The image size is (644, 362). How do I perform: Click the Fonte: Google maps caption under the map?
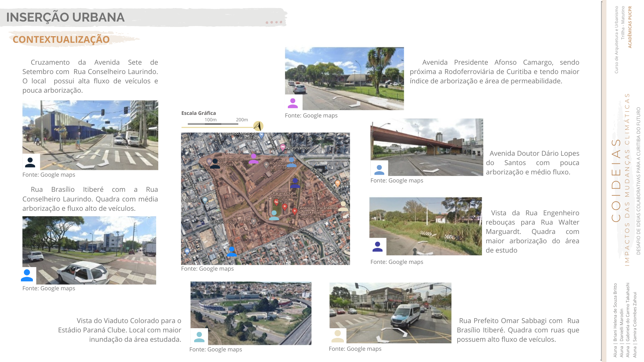click(x=208, y=268)
